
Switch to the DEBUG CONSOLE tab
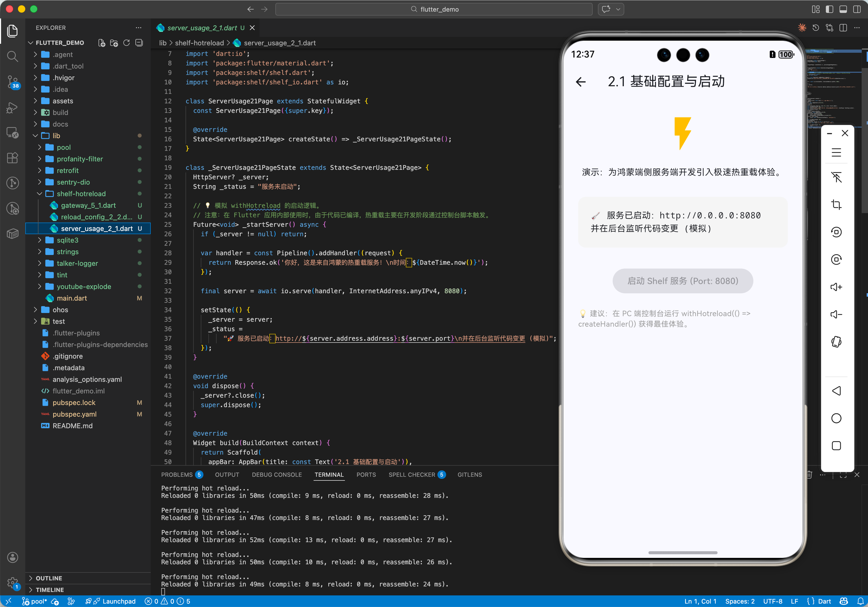click(x=277, y=475)
